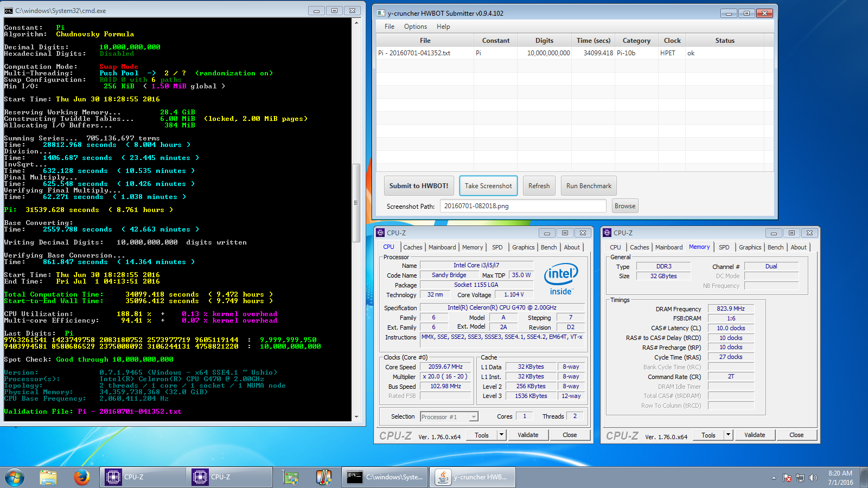
Task: Open Help menu in HWBOT Submitter
Action: [x=443, y=27]
